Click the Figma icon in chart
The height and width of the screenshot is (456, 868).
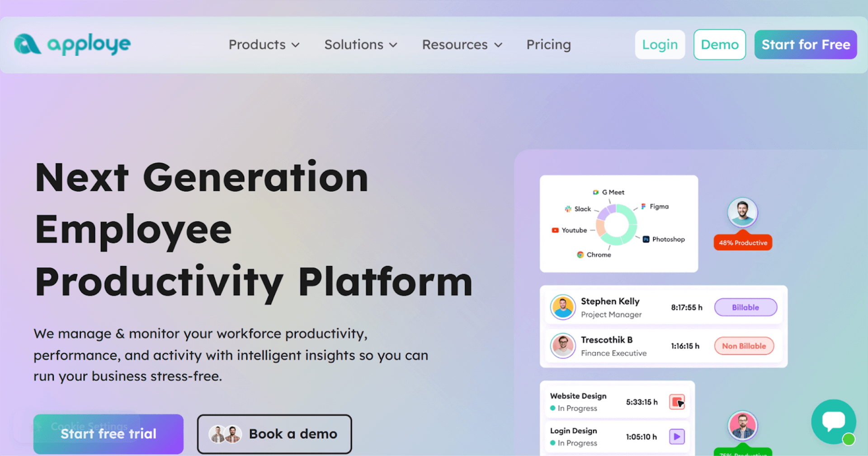point(643,206)
